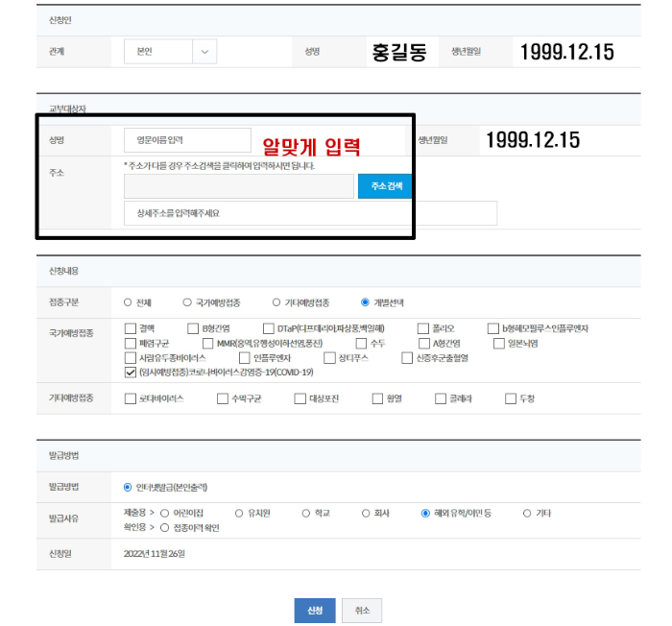
Task: Check the 장티푸스 checkbox
Action: point(329,357)
